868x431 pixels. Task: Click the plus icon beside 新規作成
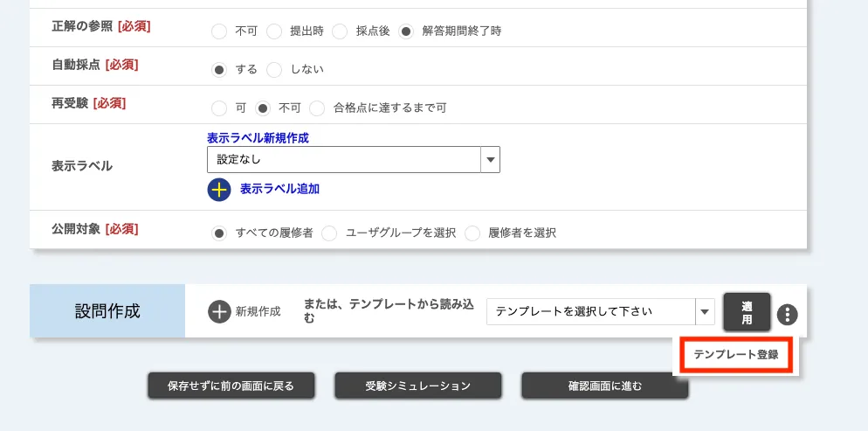pyautogui.click(x=219, y=311)
